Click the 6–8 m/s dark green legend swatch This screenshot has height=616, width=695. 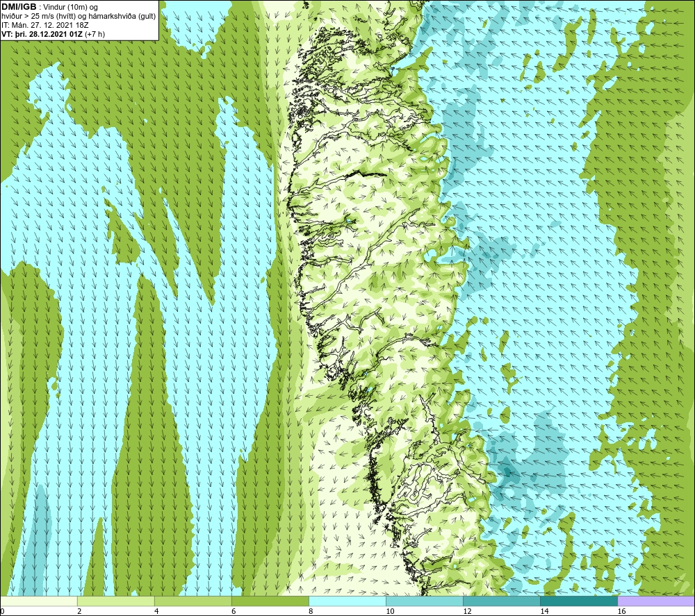click(x=270, y=601)
